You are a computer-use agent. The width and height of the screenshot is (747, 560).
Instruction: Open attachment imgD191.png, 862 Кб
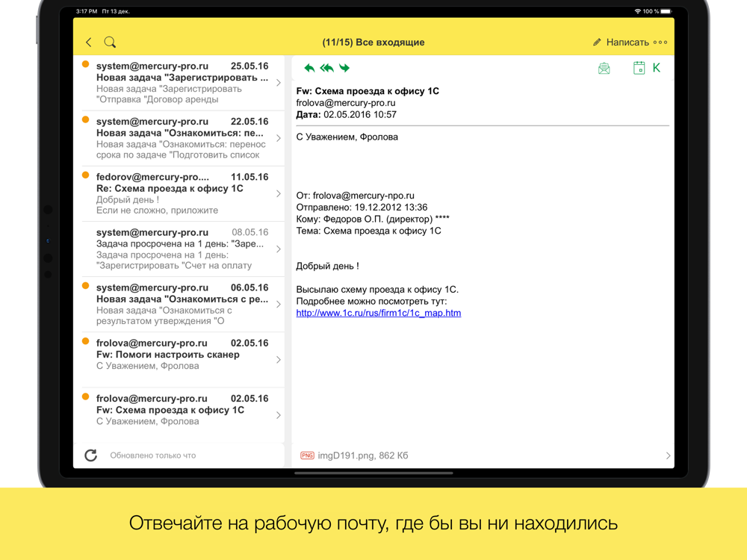363,455
